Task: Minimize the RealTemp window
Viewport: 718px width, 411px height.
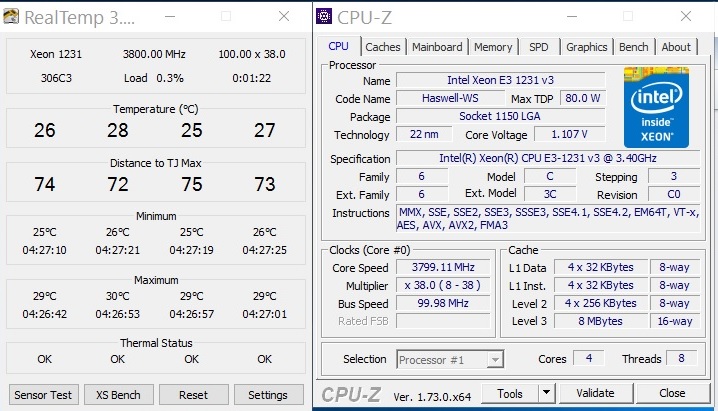Action: (x=170, y=16)
